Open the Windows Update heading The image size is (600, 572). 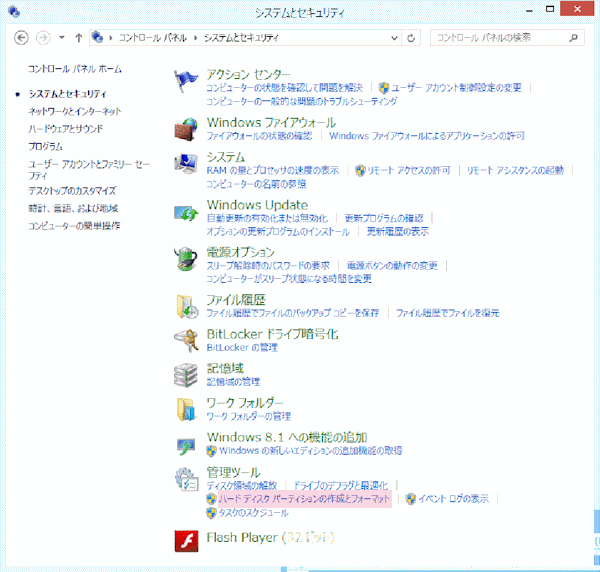pyautogui.click(x=258, y=205)
